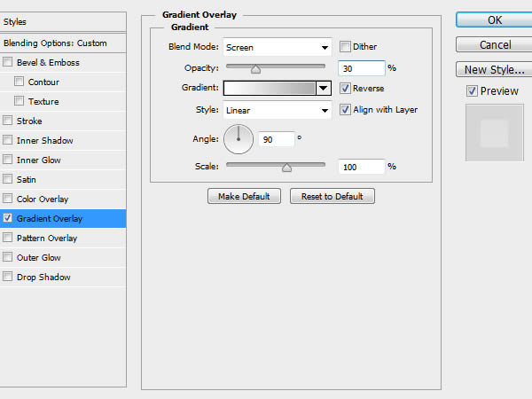532x399 pixels.
Task: Select the Satin section label
Action: 26,179
